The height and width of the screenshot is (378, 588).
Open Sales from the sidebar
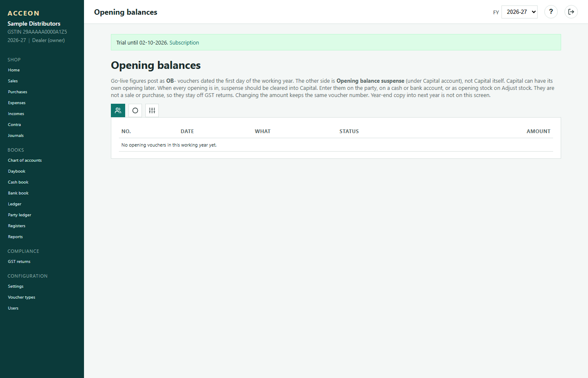[x=13, y=81]
